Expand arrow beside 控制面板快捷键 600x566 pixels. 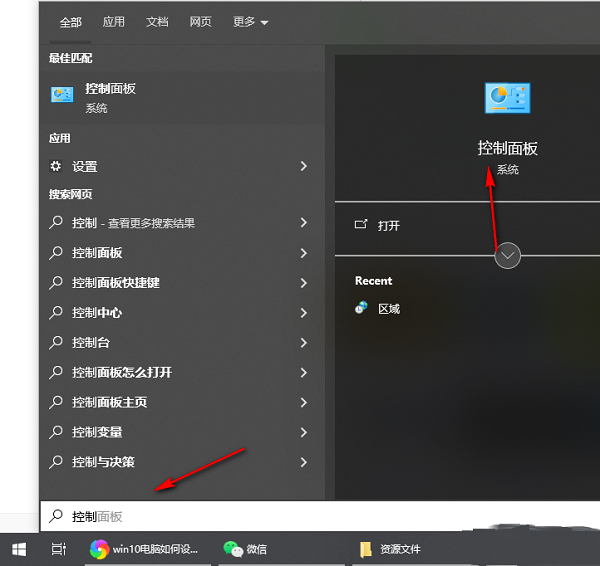pyautogui.click(x=304, y=283)
